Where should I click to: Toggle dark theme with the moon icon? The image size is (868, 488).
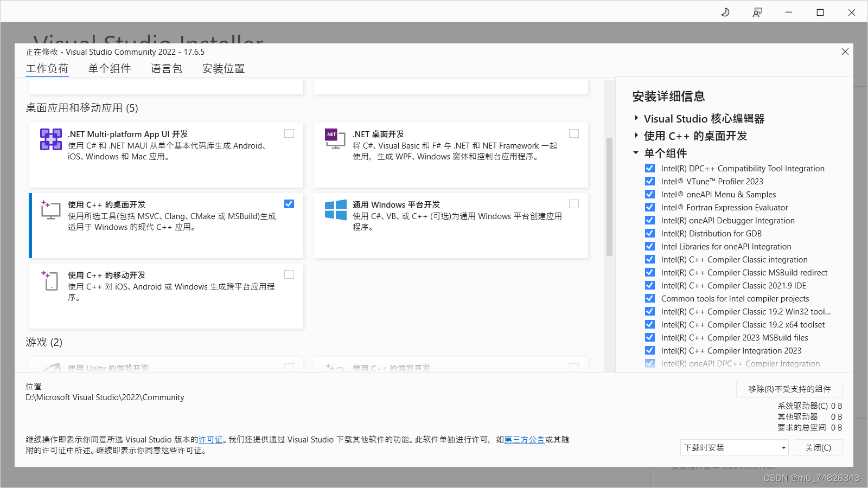click(x=725, y=12)
